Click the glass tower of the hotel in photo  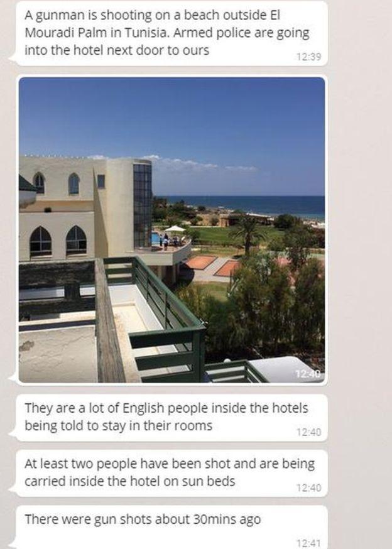point(143,204)
